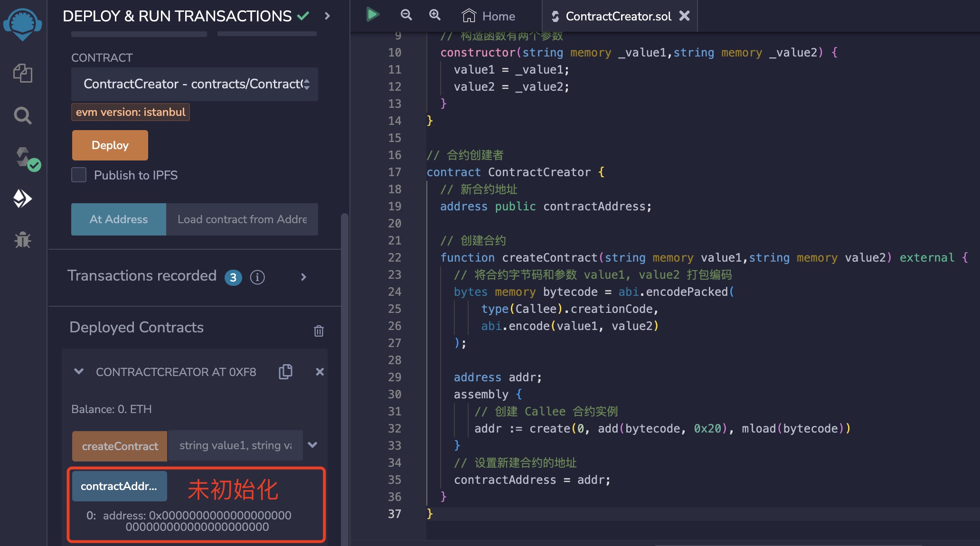
Task: Open the Search in files icon
Action: point(22,115)
